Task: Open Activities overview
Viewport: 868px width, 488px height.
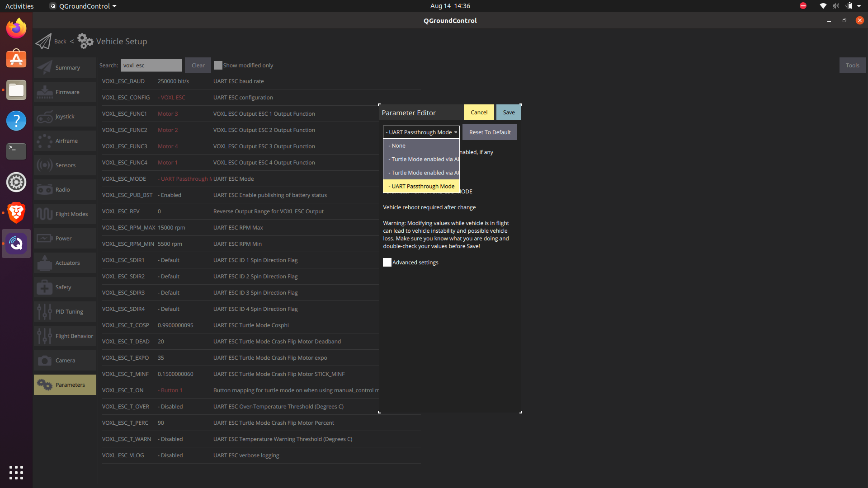Action: [19, 6]
